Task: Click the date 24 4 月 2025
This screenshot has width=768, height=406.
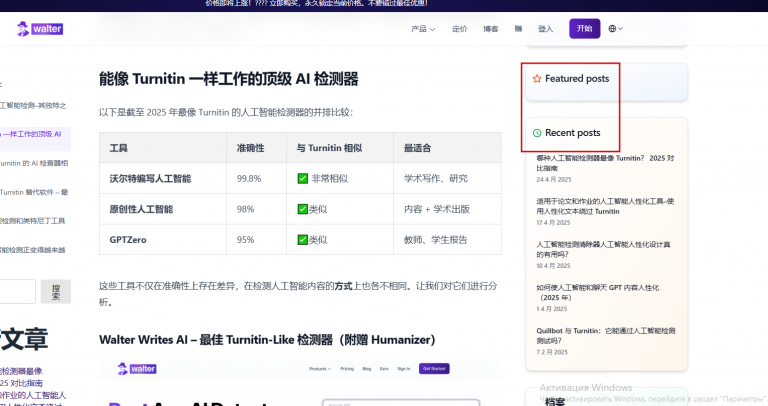Action: [553, 180]
